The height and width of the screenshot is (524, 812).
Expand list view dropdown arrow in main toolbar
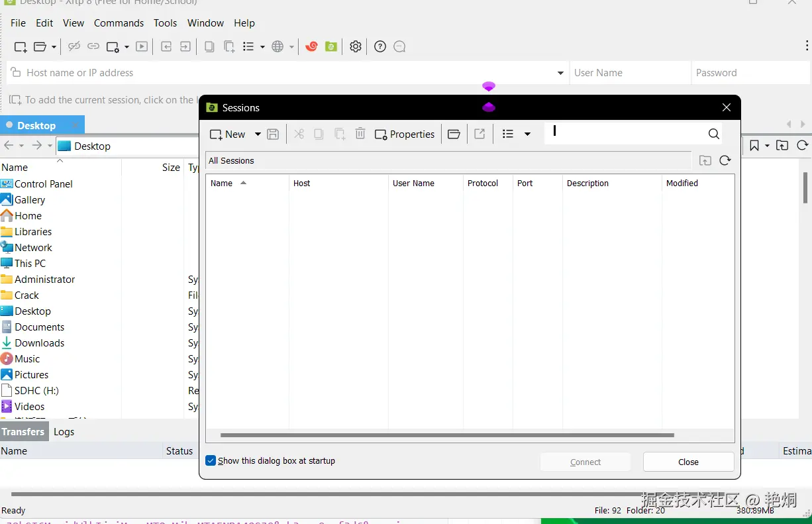[x=262, y=47]
